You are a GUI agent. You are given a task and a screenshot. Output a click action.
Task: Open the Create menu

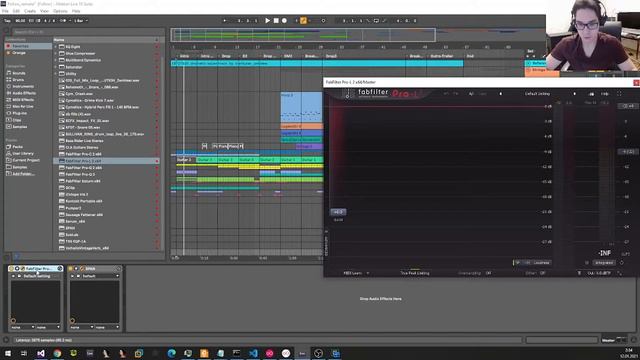pos(30,11)
